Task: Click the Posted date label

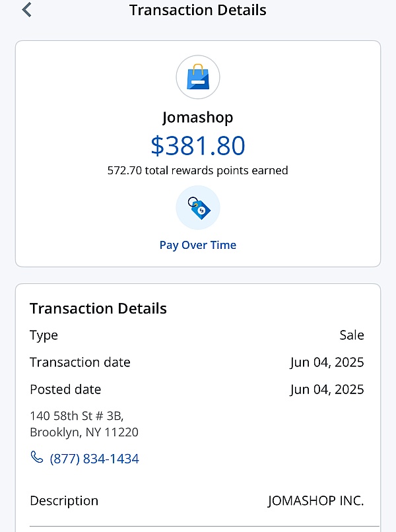Action: coord(65,389)
